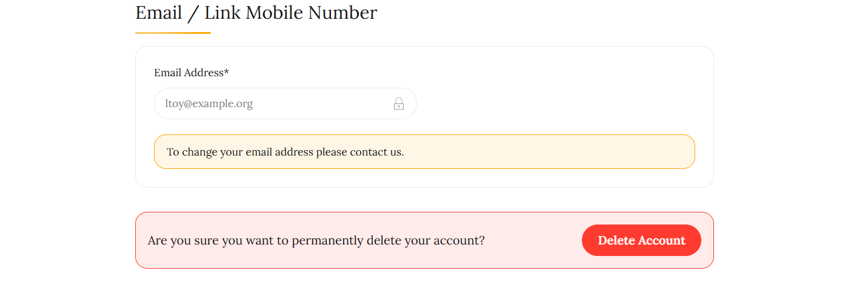Click the permanently delete account question text
868x305 pixels.
point(316,240)
